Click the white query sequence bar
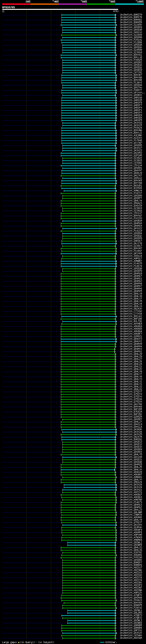This screenshot has width=146, height=644. pos(60,9)
